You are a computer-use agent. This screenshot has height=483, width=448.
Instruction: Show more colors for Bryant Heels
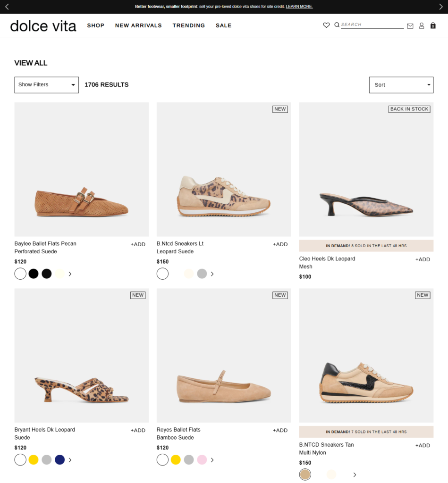tap(70, 460)
